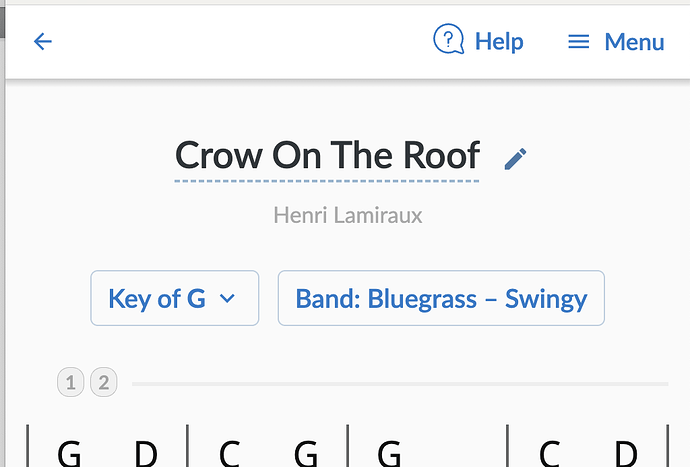Open the Help text link

click(499, 42)
